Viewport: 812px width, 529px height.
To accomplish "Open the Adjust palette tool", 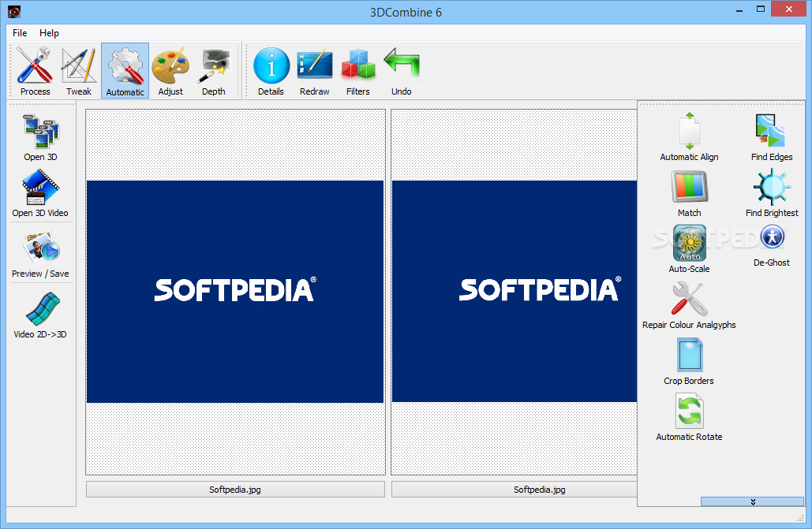I will click(x=170, y=71).
